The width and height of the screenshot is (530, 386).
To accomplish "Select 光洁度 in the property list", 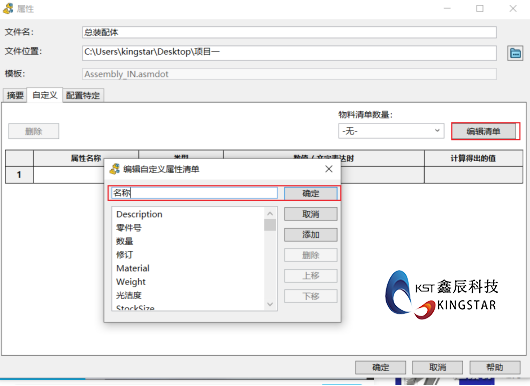I will pyautogui.click(x=129, y=295).
